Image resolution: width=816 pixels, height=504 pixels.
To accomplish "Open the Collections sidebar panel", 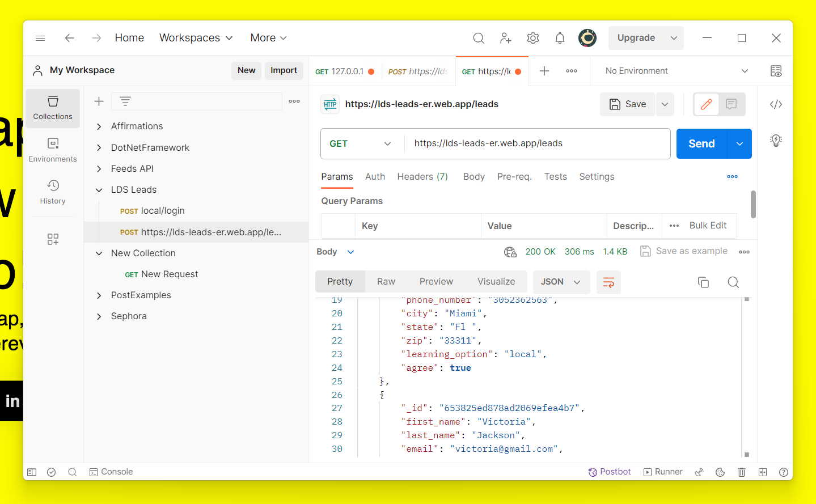I will pyautogui.click(x=53, y=108).
